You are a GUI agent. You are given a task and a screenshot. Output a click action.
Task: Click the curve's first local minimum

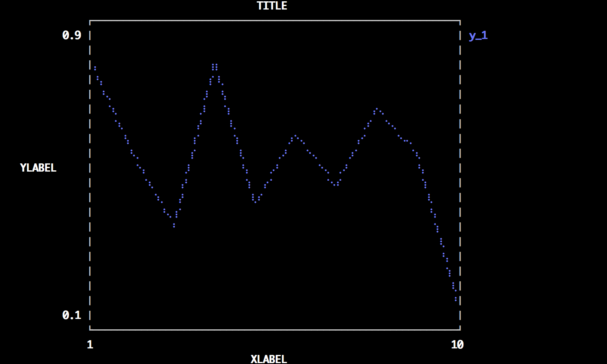(x=174, y=226)
